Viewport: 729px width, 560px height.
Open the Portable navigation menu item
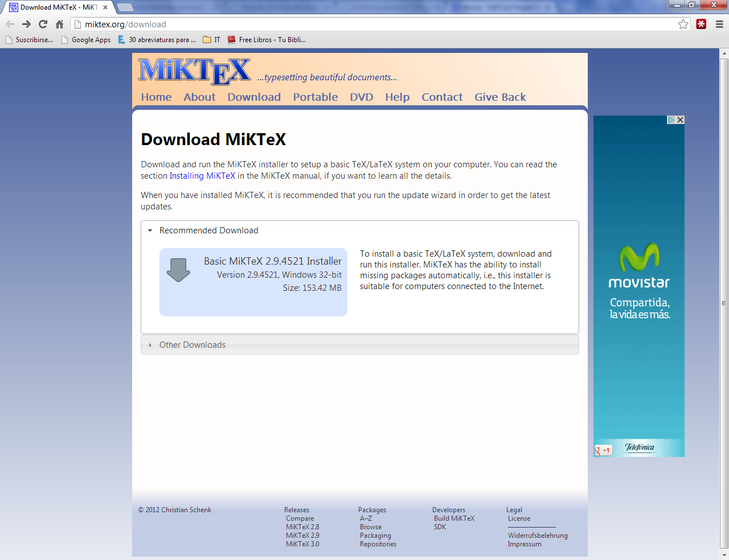tap(315, 97)
